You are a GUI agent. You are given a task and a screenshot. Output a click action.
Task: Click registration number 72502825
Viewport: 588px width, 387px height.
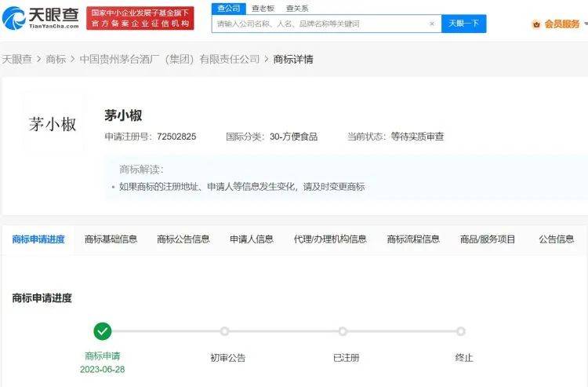[176, 137]
